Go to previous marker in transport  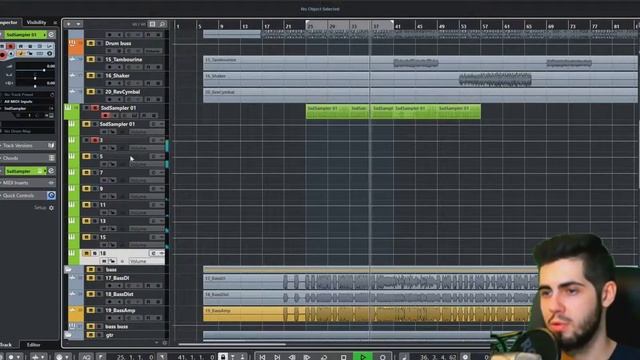262,357
